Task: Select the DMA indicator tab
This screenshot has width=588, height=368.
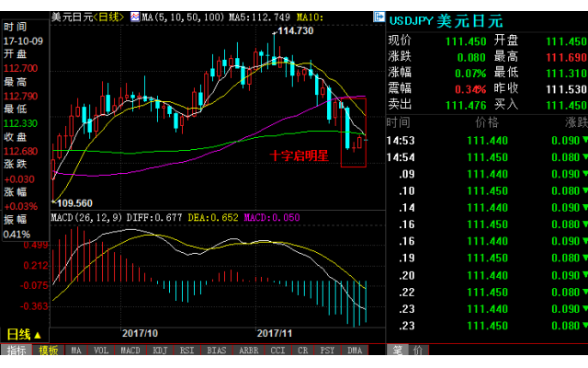Action: coord(355,350)
